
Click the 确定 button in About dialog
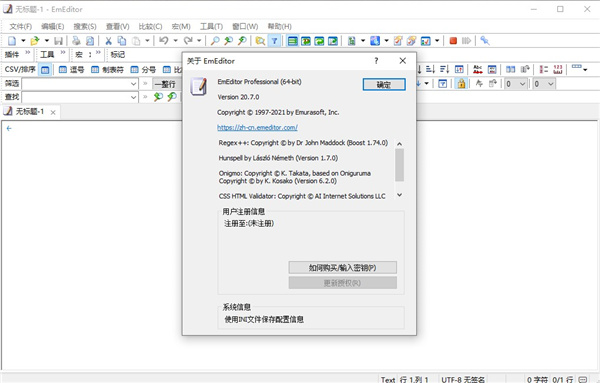coord(384,85)
